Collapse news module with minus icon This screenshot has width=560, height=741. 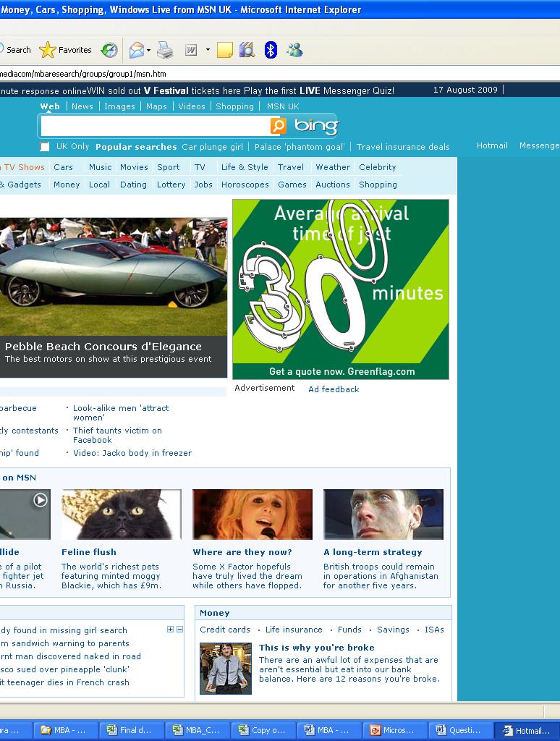(x=179, y=630)
